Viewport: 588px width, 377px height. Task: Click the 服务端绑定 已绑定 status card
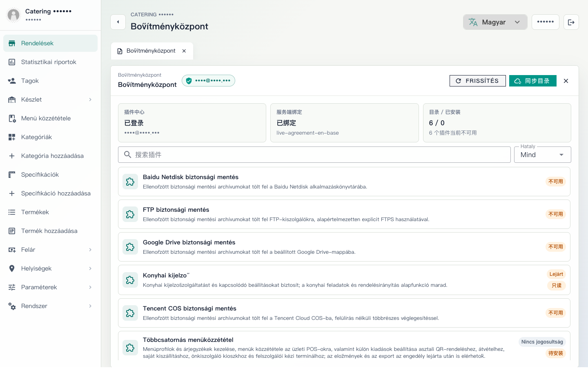tap(345, 123)
